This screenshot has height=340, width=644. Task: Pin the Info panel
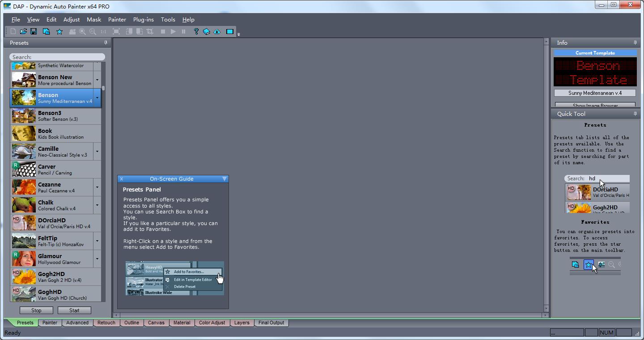click(635, 42)
